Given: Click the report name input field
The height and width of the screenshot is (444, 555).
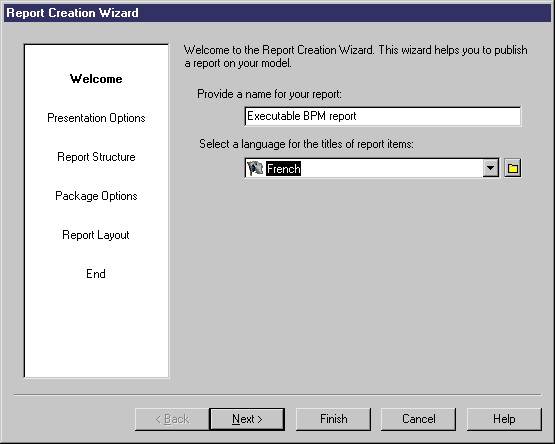Looking at the screenshot, I should 383,116.
